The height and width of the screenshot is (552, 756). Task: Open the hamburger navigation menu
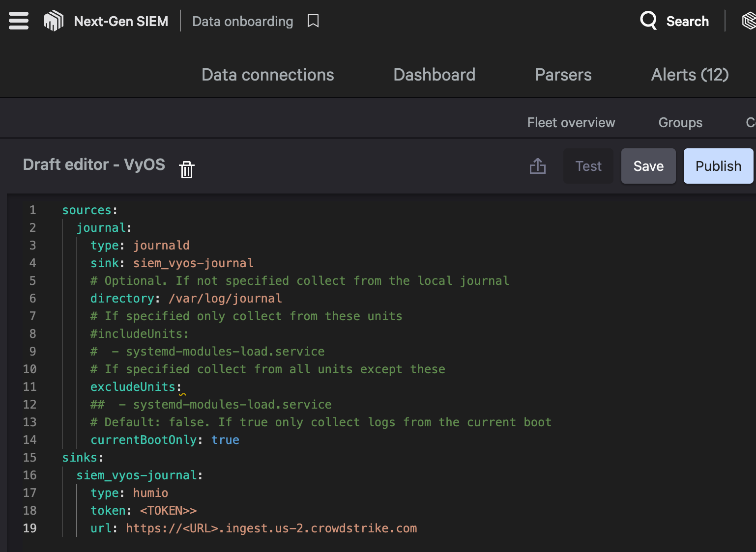click(x=19, y=21)
